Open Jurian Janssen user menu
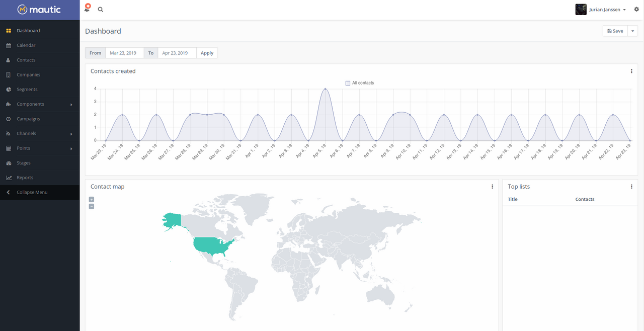The image size is (644, 331). pos(601,10)
